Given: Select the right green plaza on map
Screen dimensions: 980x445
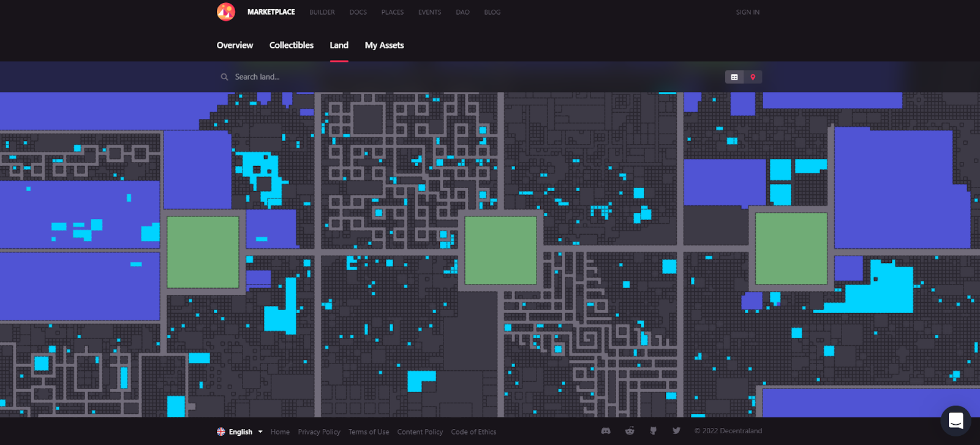Looking at the screenshot, I should (791, 249).
